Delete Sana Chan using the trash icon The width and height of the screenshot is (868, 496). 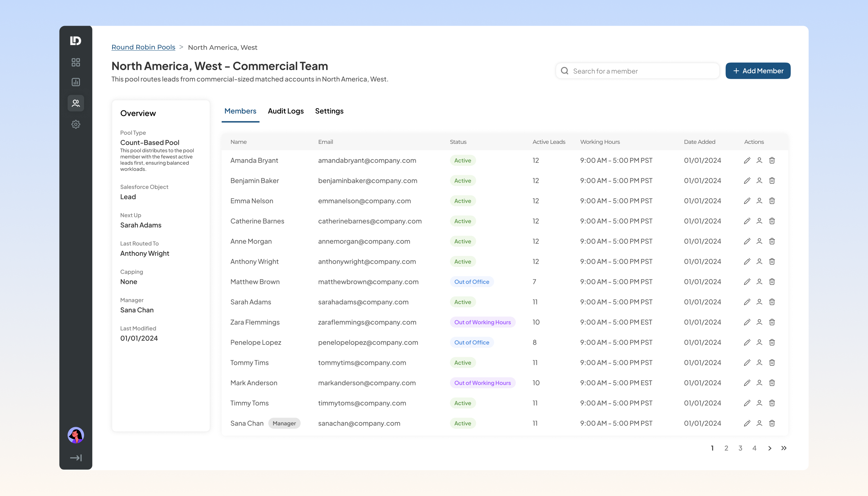[772, 423]
